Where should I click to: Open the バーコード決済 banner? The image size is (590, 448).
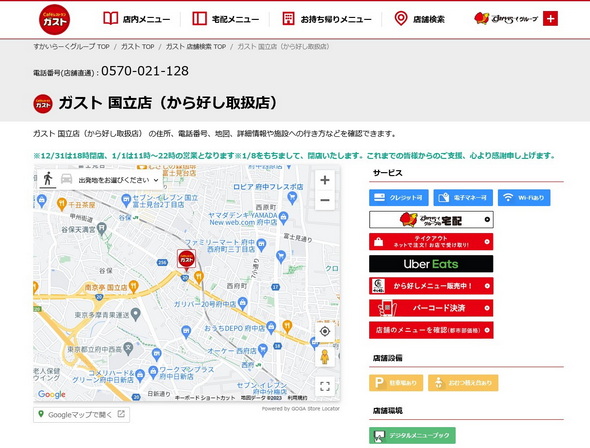click(431, 308)
